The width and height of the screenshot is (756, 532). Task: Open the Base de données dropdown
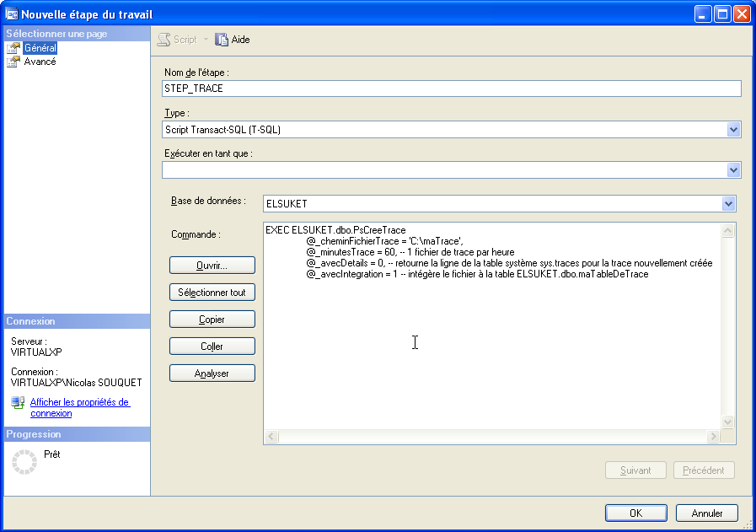pos(728,203)
